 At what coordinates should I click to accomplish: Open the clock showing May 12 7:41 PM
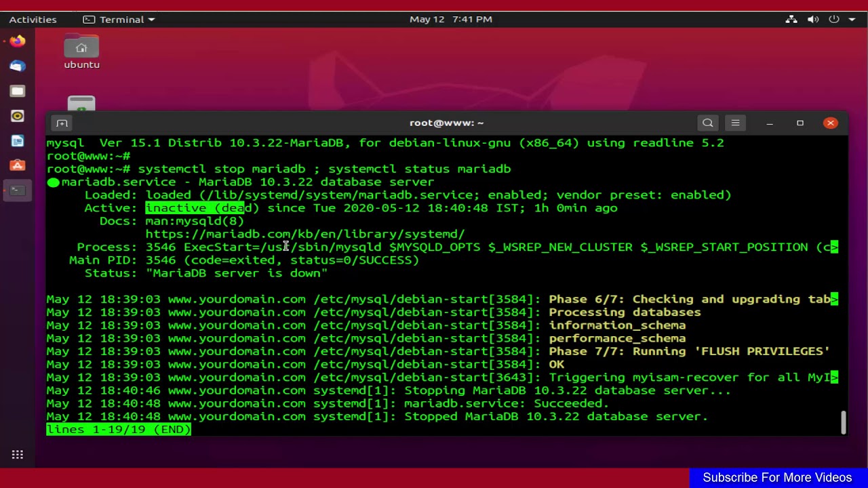pos(451,19)
